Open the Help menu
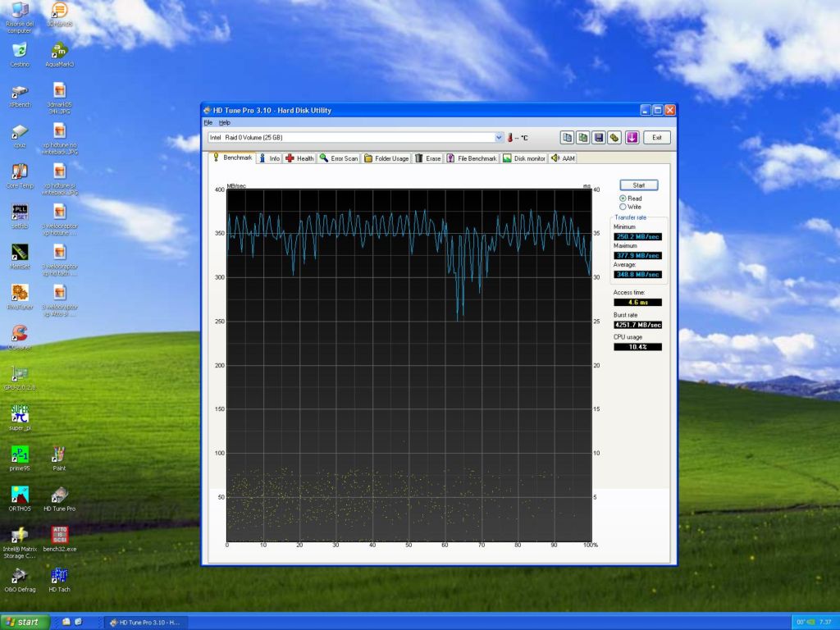 tap(225, 123)
